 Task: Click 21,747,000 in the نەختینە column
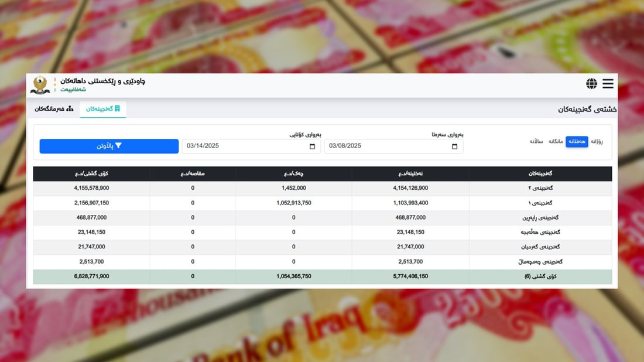[410, 247]
